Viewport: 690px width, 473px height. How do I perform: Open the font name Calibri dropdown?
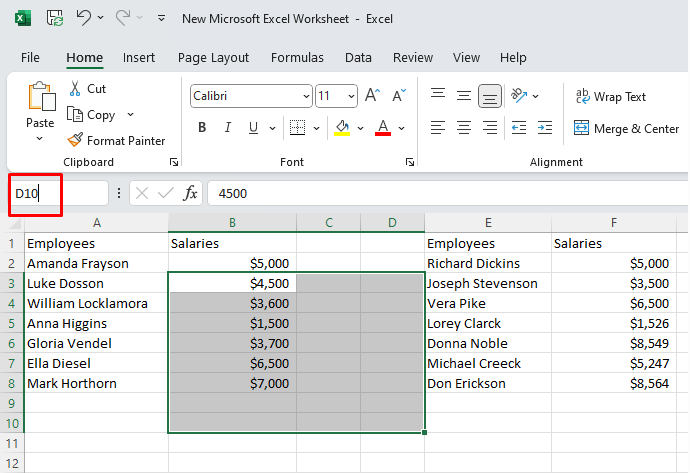[306, 97]
